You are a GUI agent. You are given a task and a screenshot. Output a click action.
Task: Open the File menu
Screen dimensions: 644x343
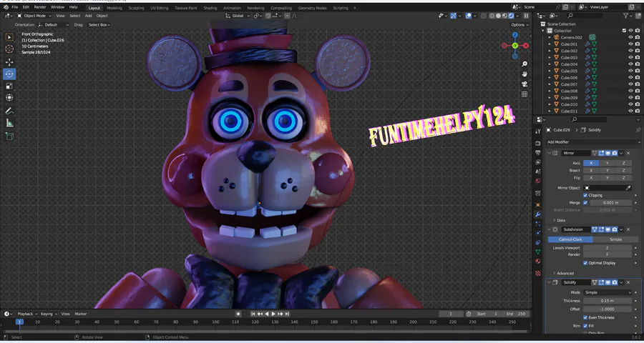coord(15,7)
